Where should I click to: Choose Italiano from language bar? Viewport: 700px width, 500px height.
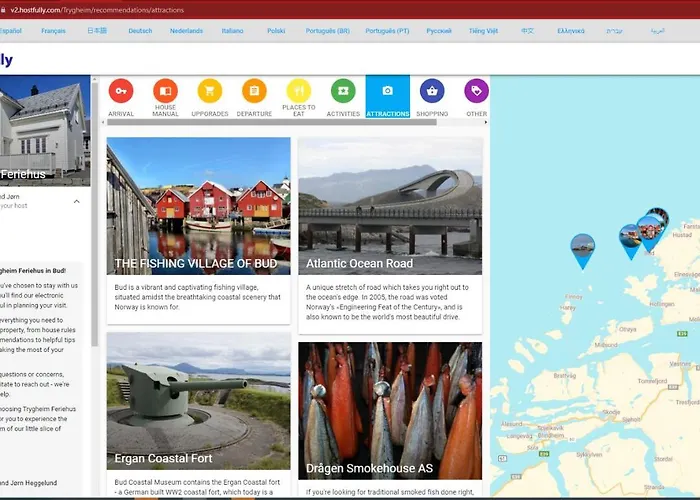[x=232, y=31]
